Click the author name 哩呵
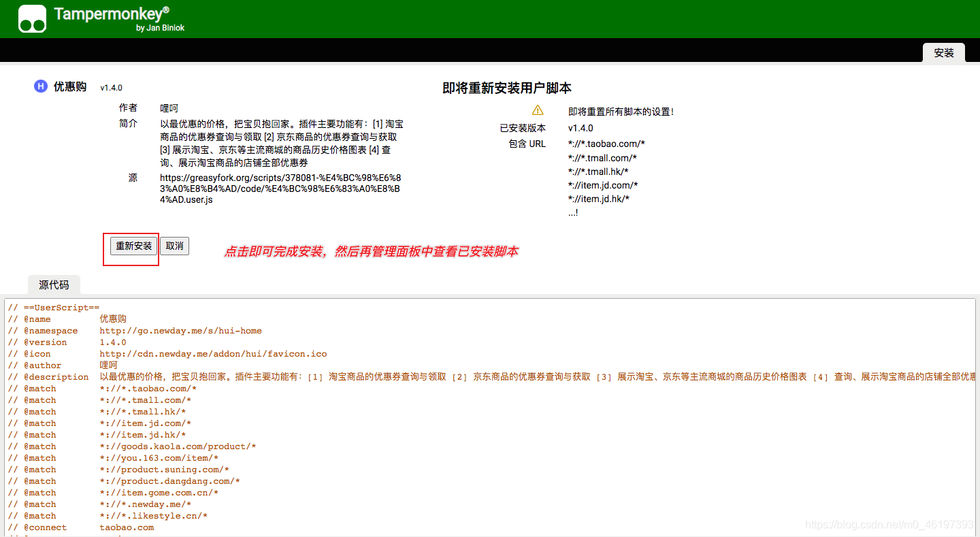 click(x=168, y=108)
